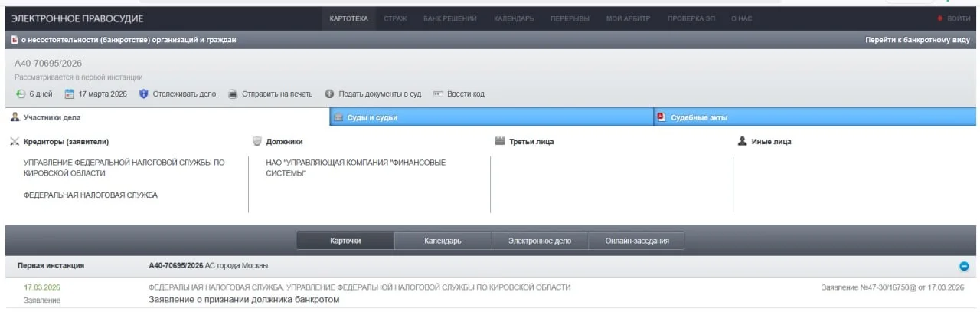Click Ввести код link
This screenshot has height=312, width=980.
[466, 94]
